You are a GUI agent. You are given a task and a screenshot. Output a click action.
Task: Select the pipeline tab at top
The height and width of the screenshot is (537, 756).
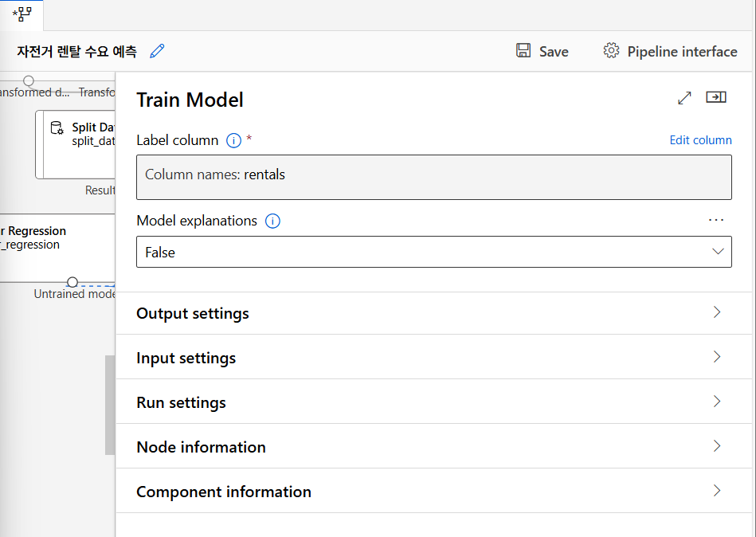[22, 14]
